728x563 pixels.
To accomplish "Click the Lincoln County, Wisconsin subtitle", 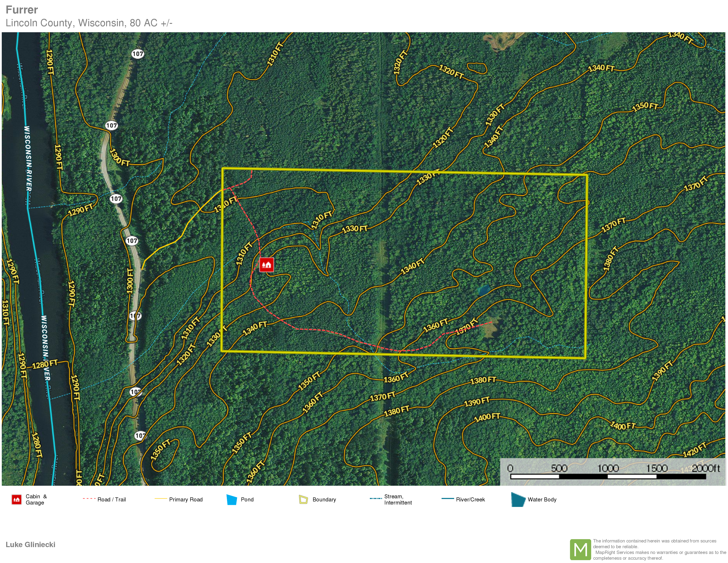I will (89, 23).
